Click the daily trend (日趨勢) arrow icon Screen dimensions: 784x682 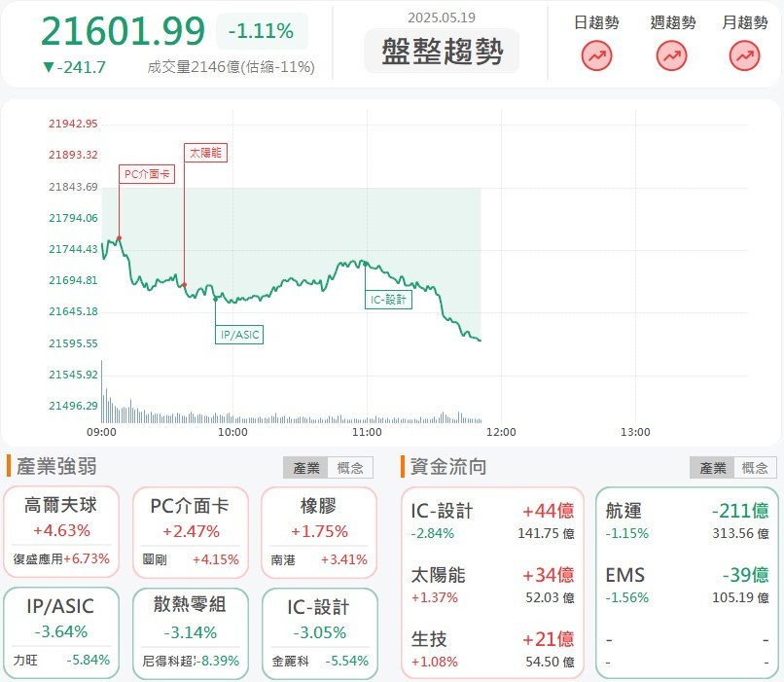(596, 55)
